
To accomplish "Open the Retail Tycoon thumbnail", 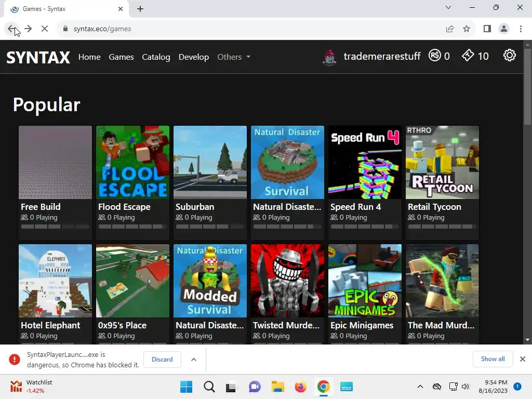I will tap(442, 163).
